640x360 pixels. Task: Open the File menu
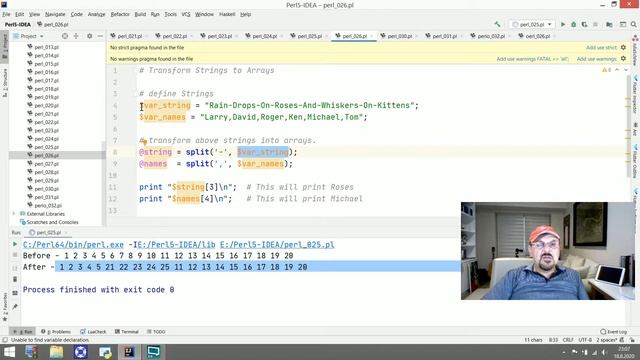click(x=6, y=14)
